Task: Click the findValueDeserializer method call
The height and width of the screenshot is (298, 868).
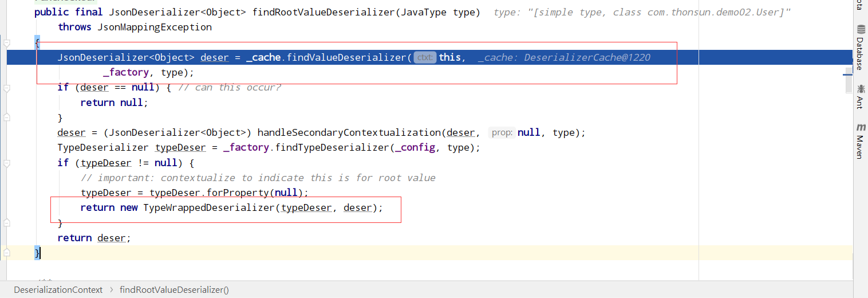Action: pos(346,57)
